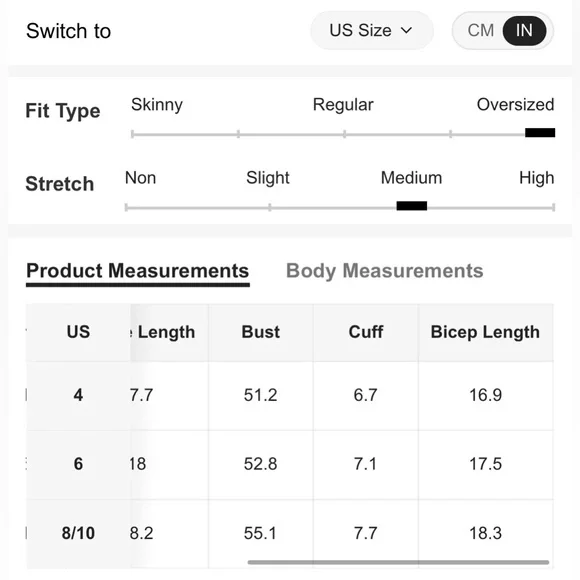Click the Bust column header

(261, 332)
